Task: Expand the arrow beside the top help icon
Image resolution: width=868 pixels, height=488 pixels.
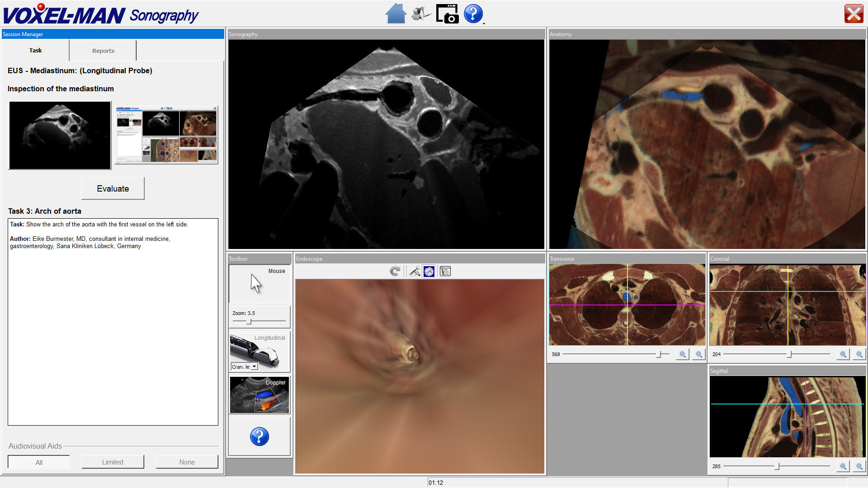Action: 484,23
